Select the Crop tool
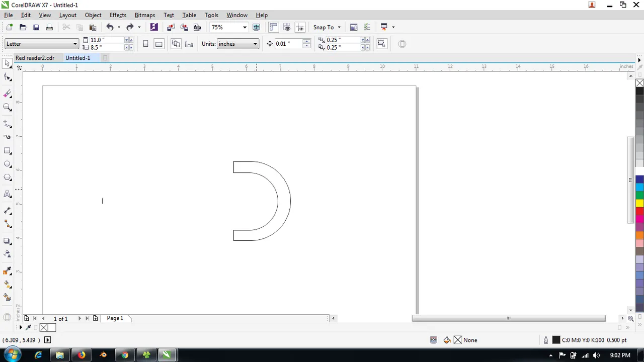The image size is (644, 362). click(7, 94)
